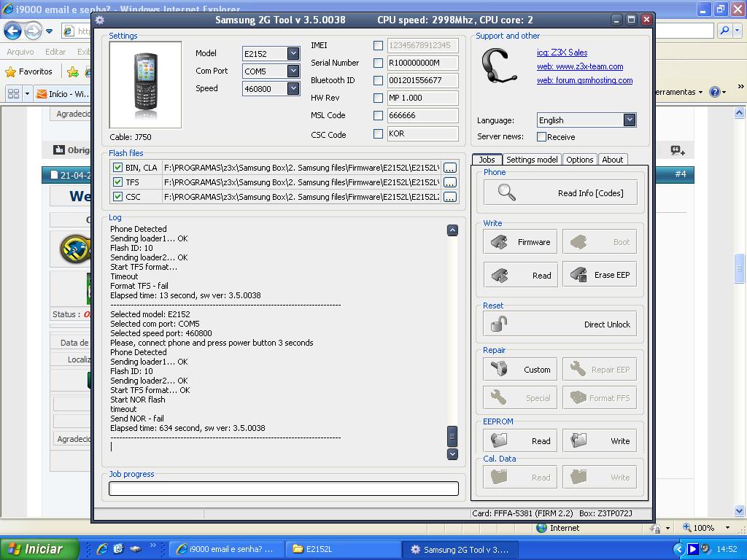
Task: Switch to the Jobs tab
Action: click(487, 160)
